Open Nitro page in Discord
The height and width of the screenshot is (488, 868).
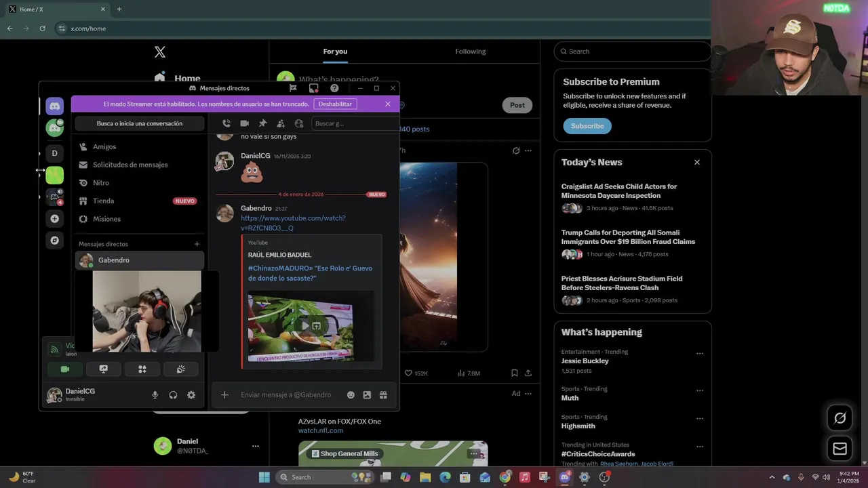(139, 183)
